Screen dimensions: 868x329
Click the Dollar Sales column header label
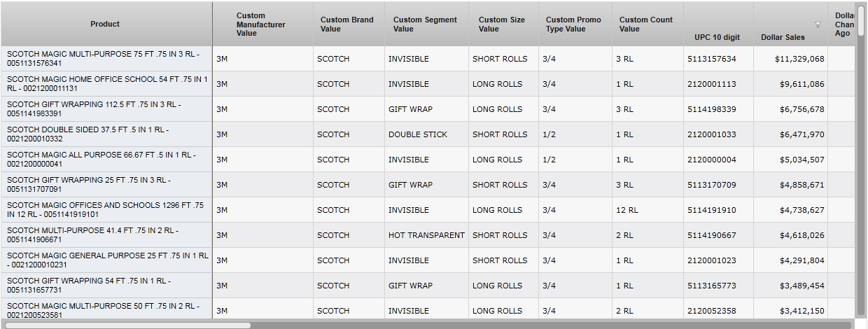783,37
